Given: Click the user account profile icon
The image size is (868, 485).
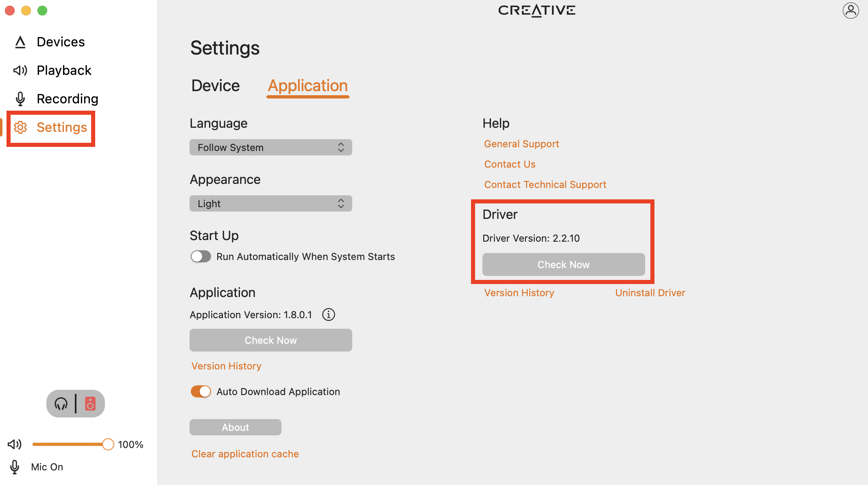Looking at the screenshot, I should tap(851, 11).
